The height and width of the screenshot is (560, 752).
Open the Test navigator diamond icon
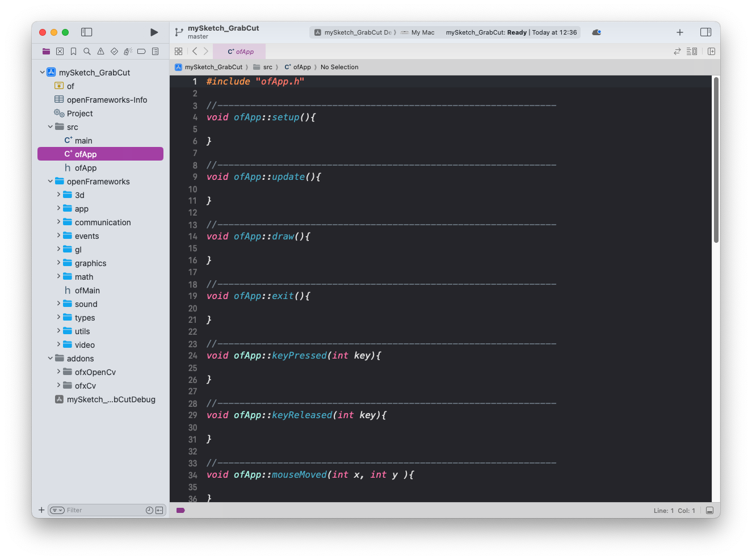114,52
